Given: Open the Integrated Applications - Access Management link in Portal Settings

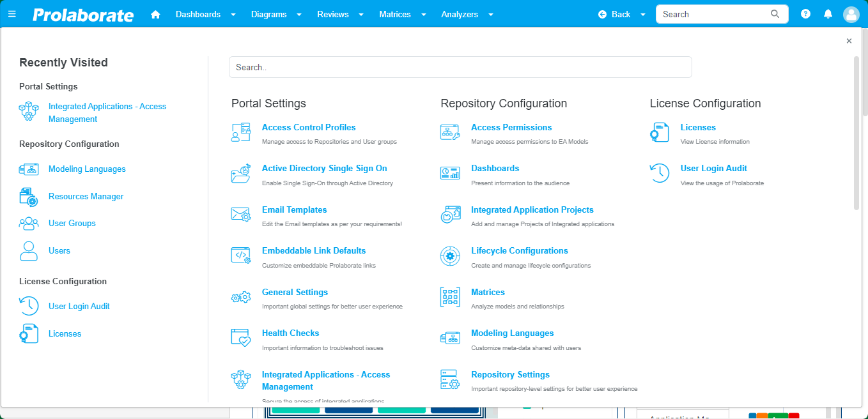Looking at the screenshot, I should coord(326,381).
